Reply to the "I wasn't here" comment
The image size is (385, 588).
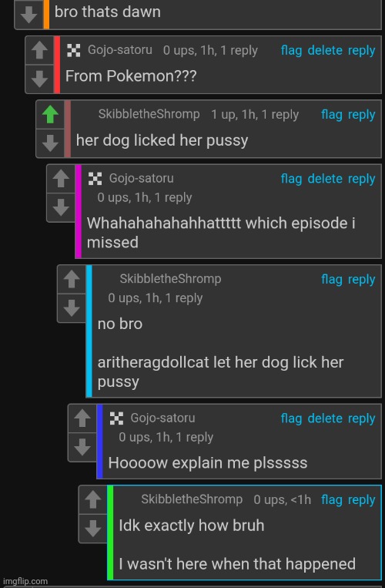(361, 500)
